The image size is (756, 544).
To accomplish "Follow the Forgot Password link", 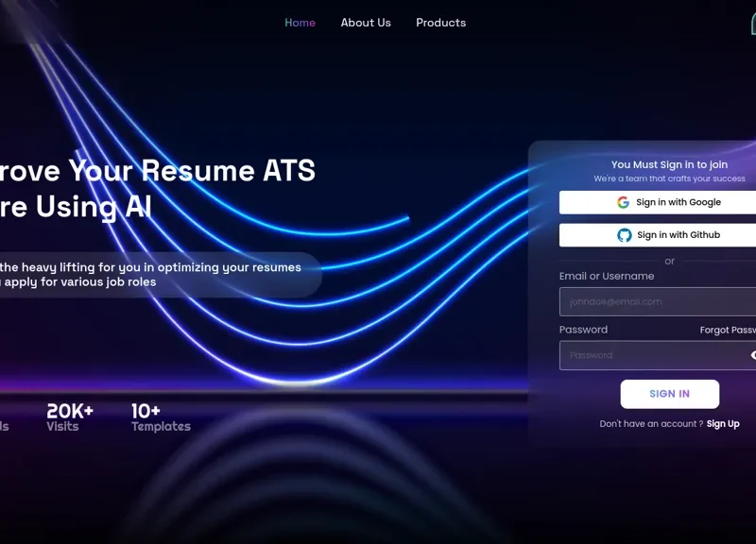I will click(x=728, y=331).
